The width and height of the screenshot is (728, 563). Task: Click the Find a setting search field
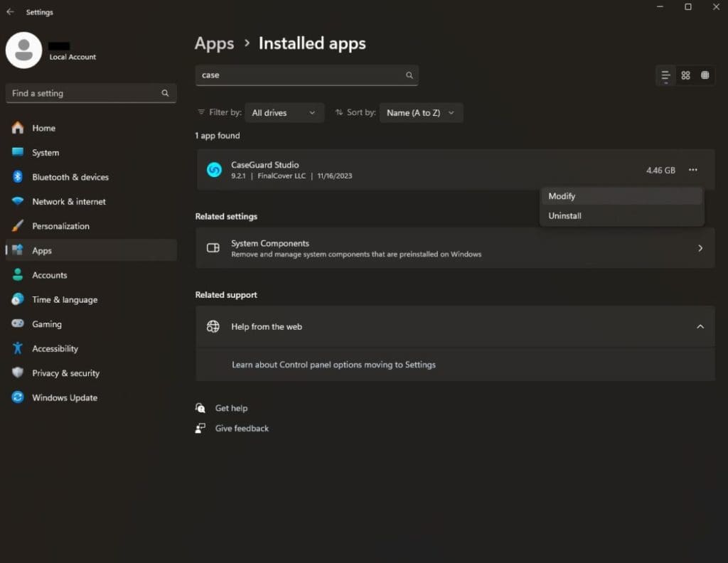84,93
